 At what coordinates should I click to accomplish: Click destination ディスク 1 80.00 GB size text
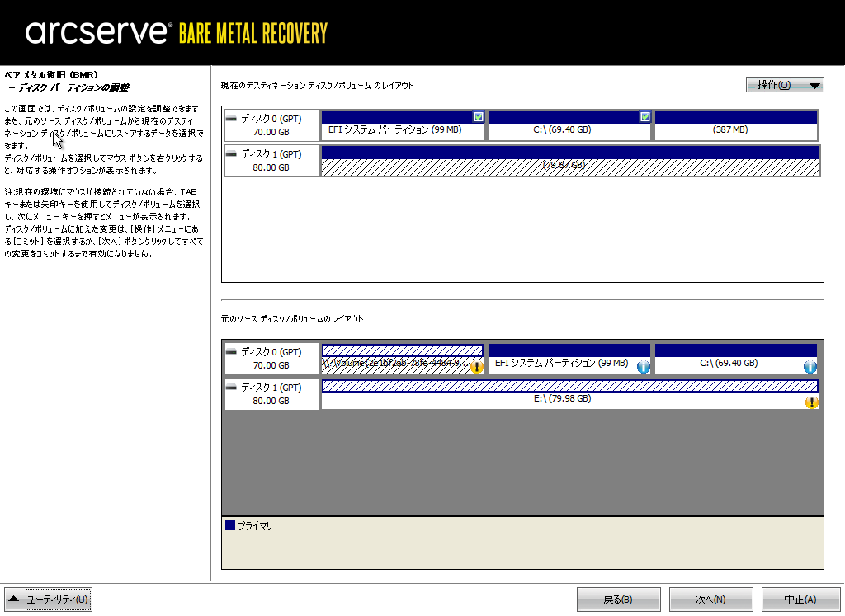271,167
